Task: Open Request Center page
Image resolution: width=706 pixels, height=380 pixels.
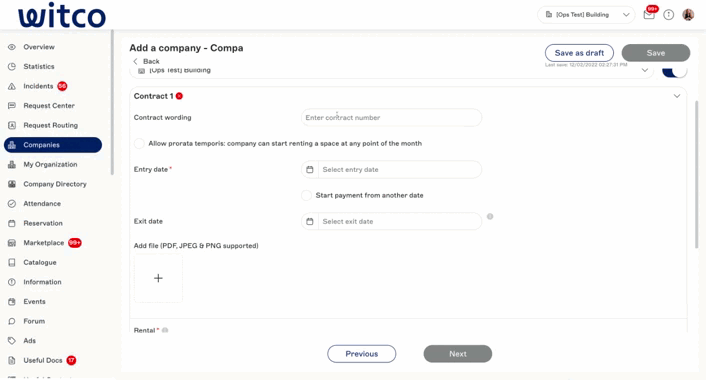Action: [49, 106]
